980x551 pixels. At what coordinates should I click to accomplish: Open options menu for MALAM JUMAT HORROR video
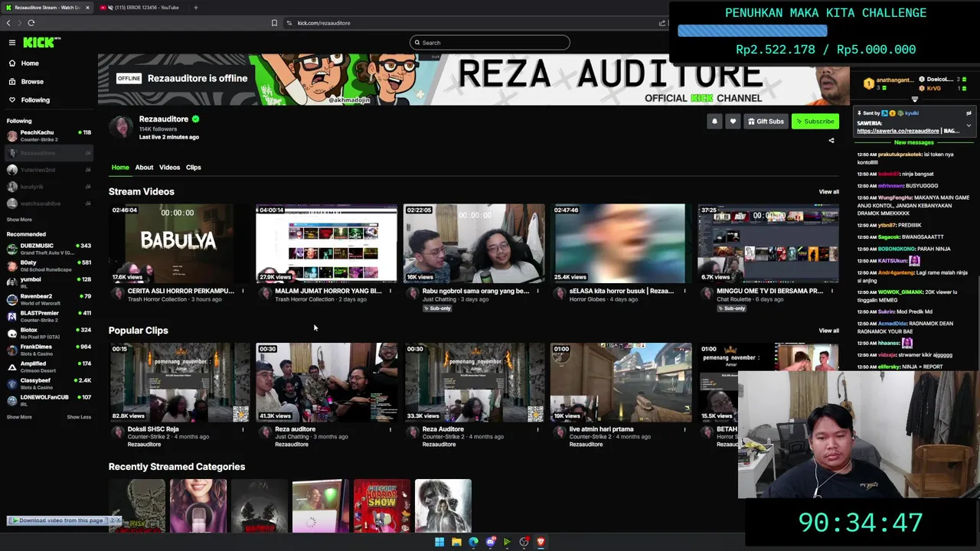[390, 291]
